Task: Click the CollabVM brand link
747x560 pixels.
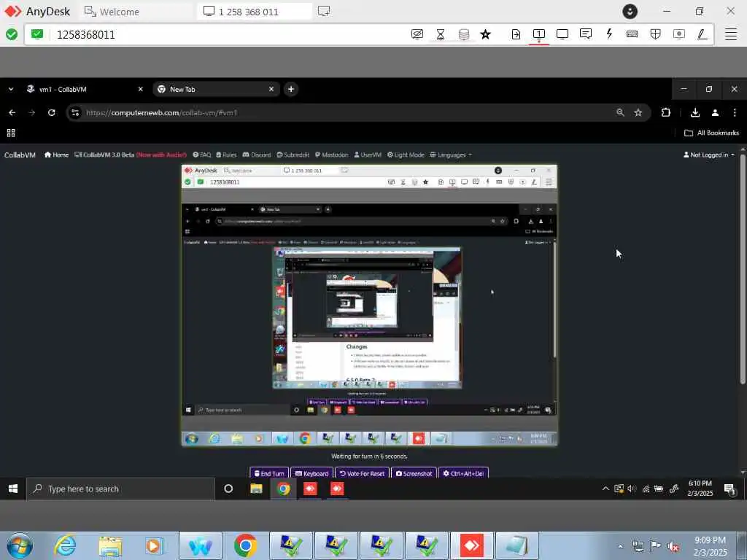Action: click(x=20, y=155)
